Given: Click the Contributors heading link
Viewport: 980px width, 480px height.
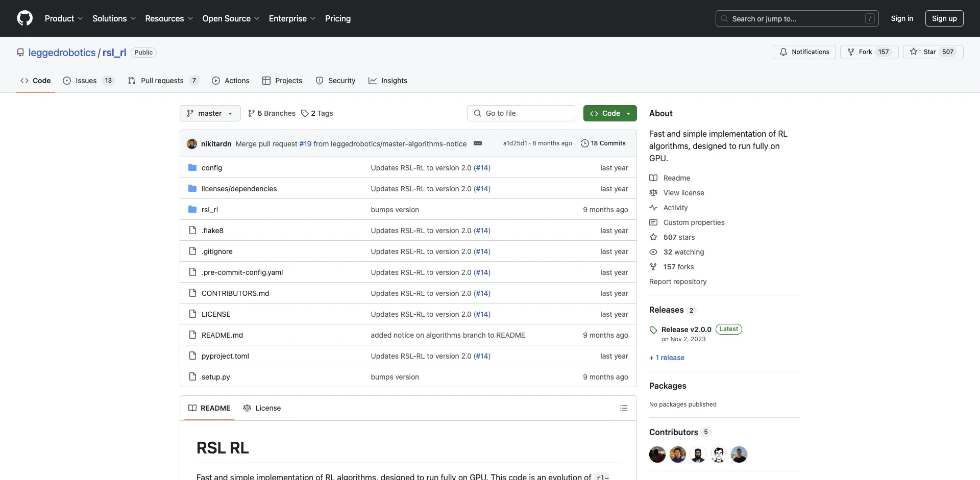Looking at the screenshot, I should point(680,432).
